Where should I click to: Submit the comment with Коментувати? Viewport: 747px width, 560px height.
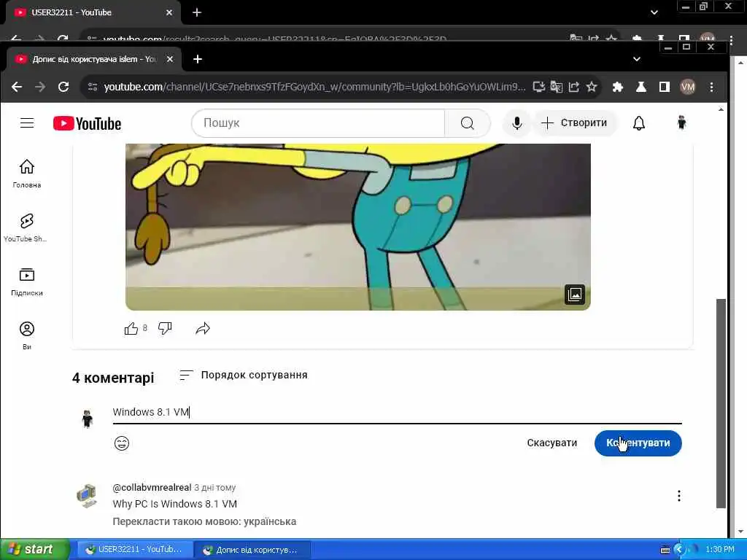point(638,443)
